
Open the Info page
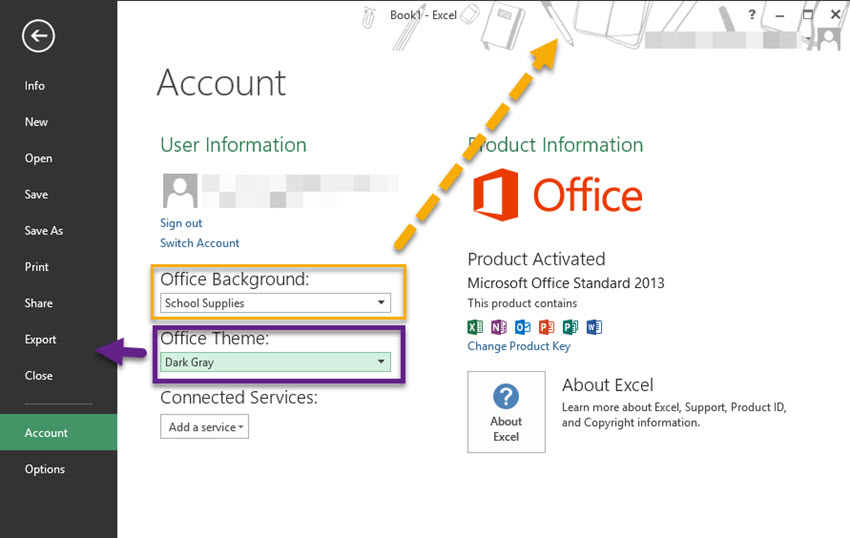[x=35, y=86]
